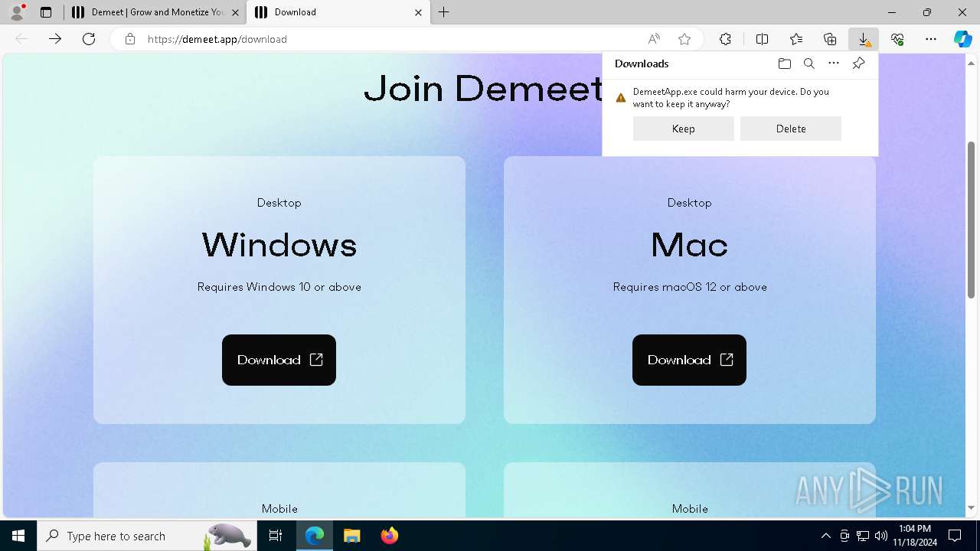Search downloads in the Downloads panel
Screen dimensions: 980x551
click(x=809, y=64)
